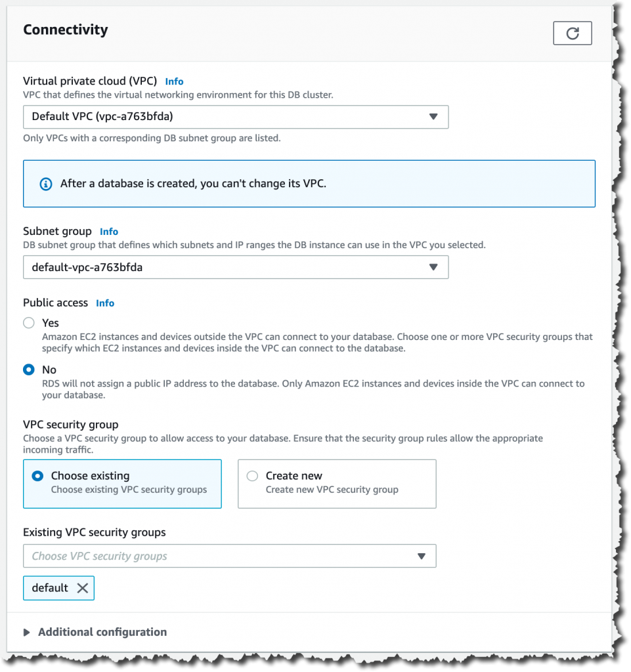Select No for Public access
This screenshot has height=672, width=631.
click(x=29, y=369)
